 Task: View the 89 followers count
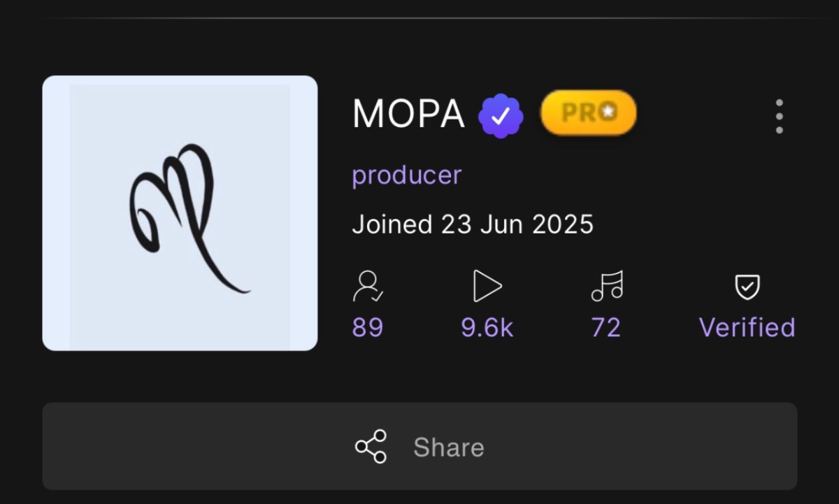coord(368,327)
